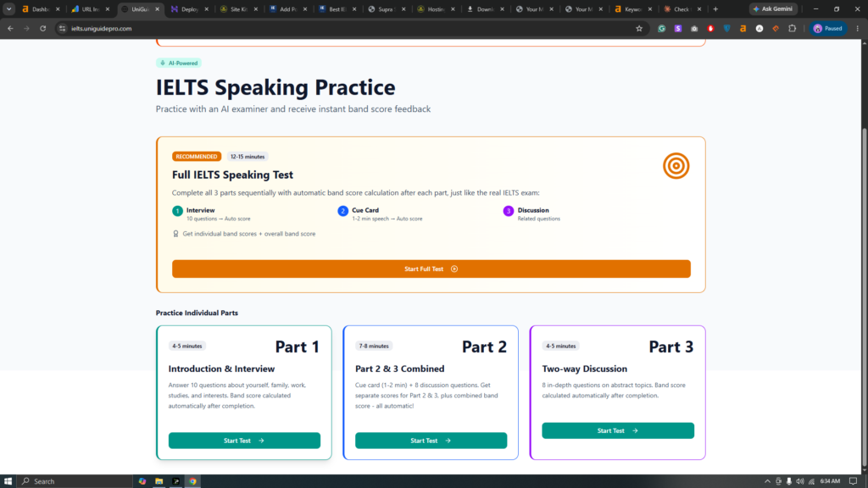Open the Grammarly extension icon
Screen dimensions: 868x488
(x=661, y=28)
